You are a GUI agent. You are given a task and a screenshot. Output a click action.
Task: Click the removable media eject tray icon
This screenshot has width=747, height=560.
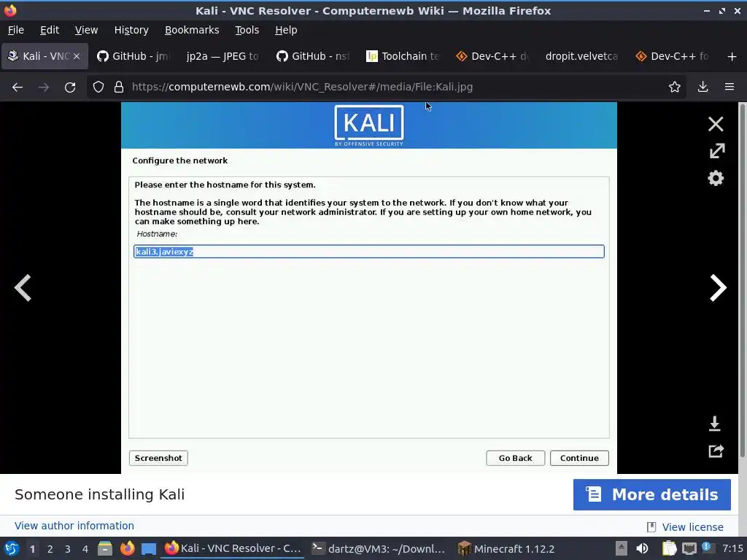point(621,548)
